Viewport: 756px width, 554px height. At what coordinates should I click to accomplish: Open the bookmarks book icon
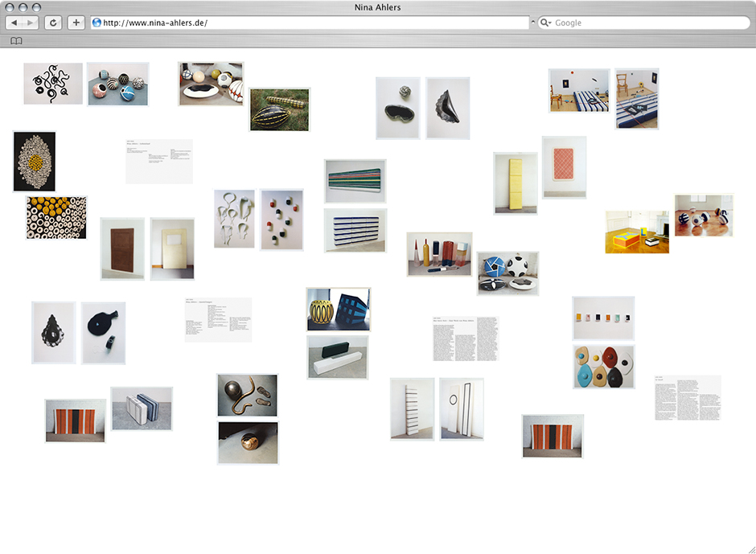[16, 41]
